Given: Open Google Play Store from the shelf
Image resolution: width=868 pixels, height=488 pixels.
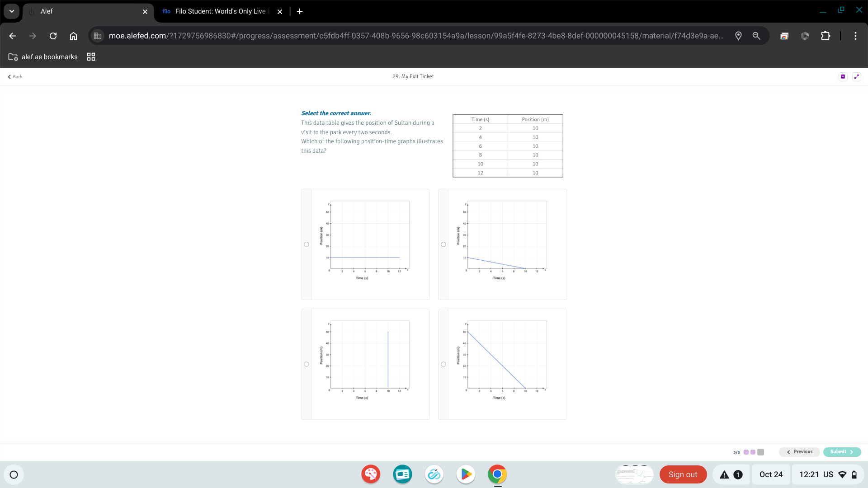Looking at the screenshot, I should [466, 474].
